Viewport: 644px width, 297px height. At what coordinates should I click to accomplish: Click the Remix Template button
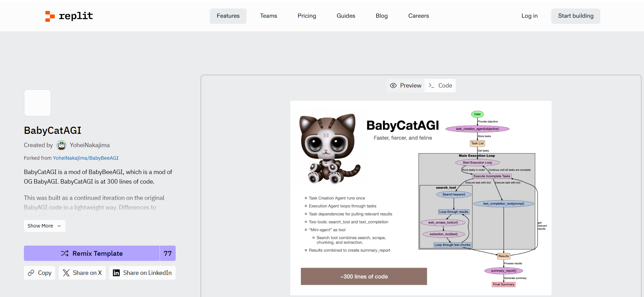click(92, 253)
